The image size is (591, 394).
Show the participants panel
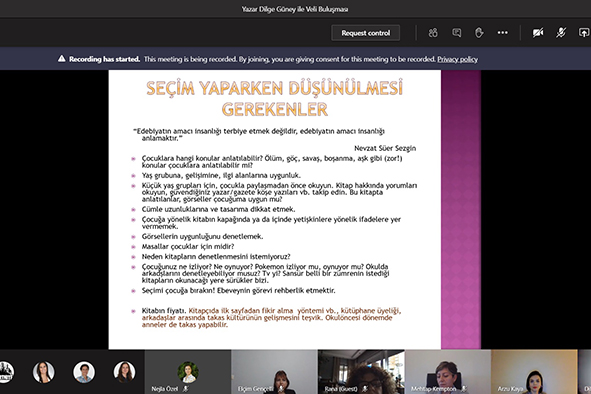point(433,33)
